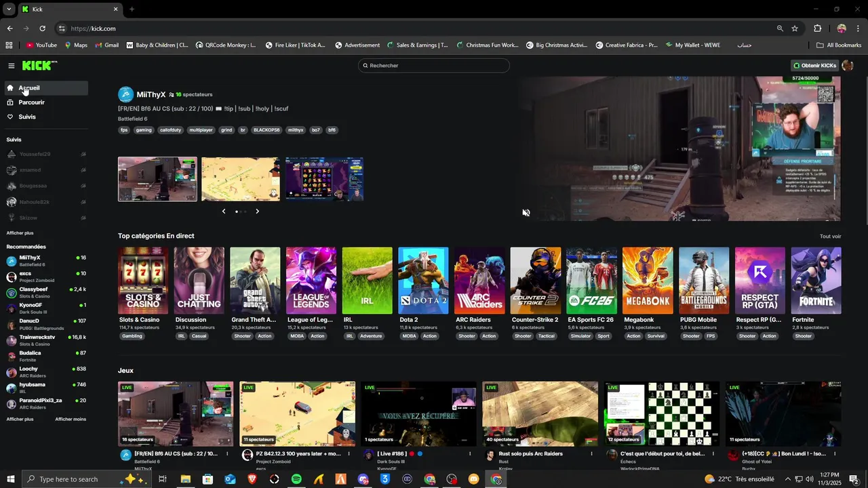Open File Explorer from taskbar
868x488 pixels.
[185, 479]
